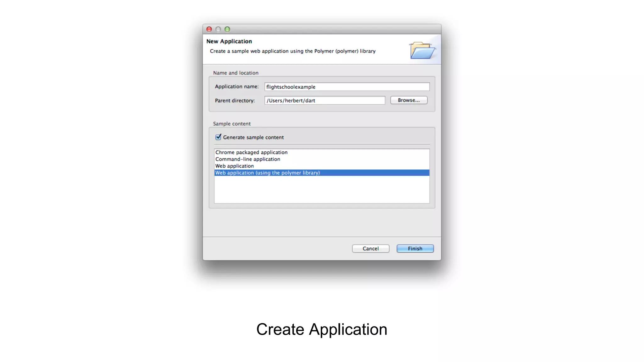Screen dimensions: 644x362
Task: Open the Browse... directory chooser
Action: tap(409, 100)
